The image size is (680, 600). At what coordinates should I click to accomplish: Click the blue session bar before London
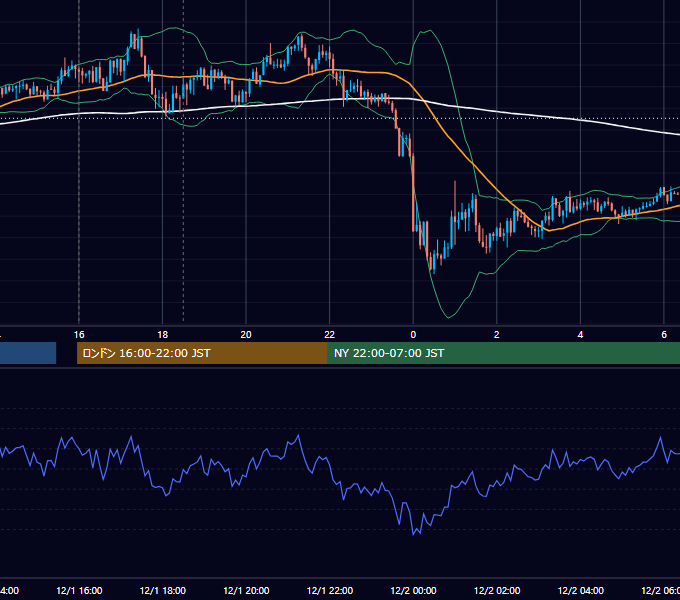(28, 353)
